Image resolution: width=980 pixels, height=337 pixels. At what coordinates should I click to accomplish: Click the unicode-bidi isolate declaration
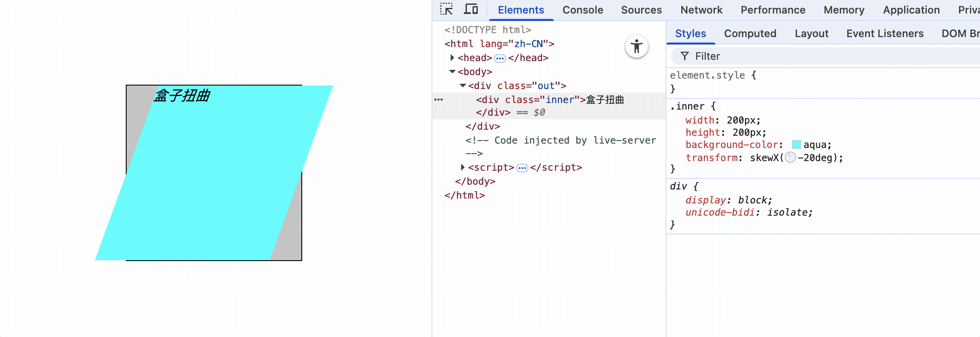(x=749, y=212)
